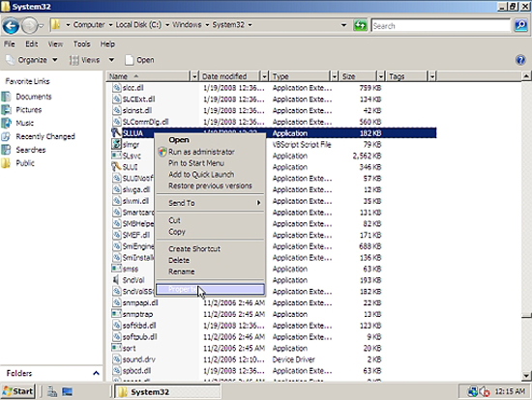Viewport: 532px width, 400px height.
Task: Expand the address bar history dropdown
Action: tap(343, 25)
